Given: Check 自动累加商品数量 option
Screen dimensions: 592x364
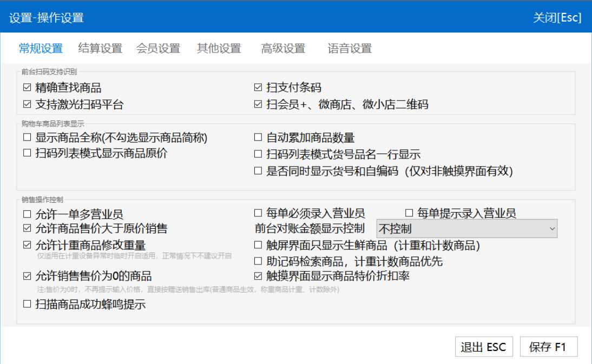Looking at the screenshot, I should [258, 137].
